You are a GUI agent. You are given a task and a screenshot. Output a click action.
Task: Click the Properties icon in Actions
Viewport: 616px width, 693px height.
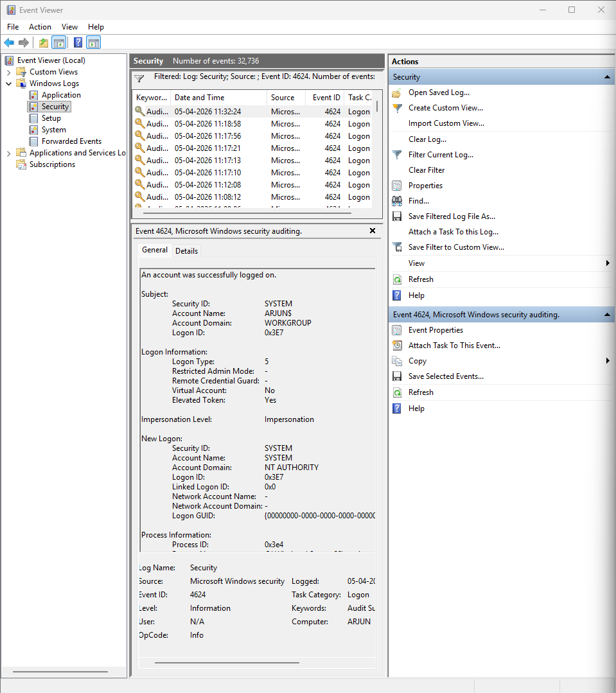pyautogui.click(x=397, y=186)
